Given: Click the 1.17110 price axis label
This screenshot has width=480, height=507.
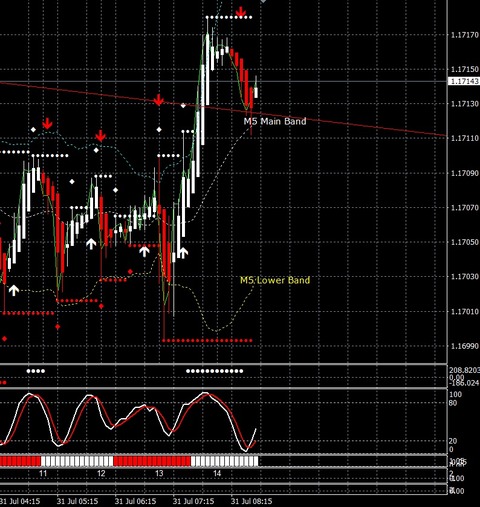Looking at the screenshot, I should 465,138.
